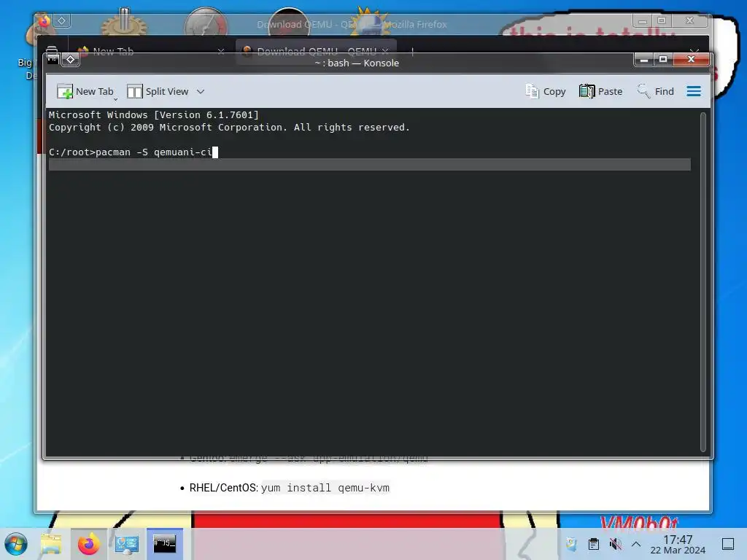747x560 pixels.
Task: Open the clipboard tray icon
Action: point(594,544)
